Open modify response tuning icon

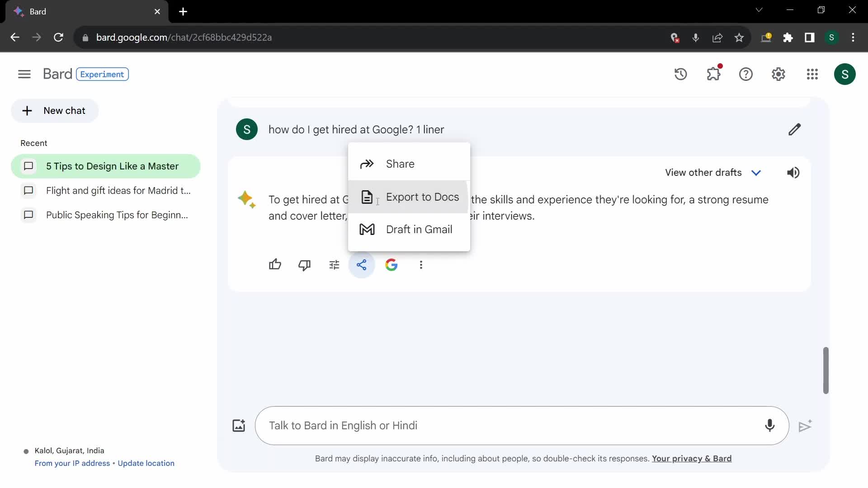334,265
